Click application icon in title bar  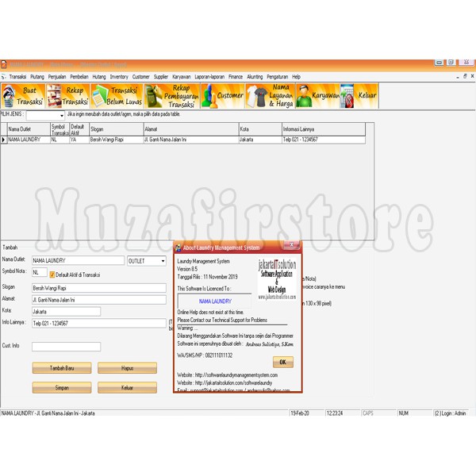[4, 65]
